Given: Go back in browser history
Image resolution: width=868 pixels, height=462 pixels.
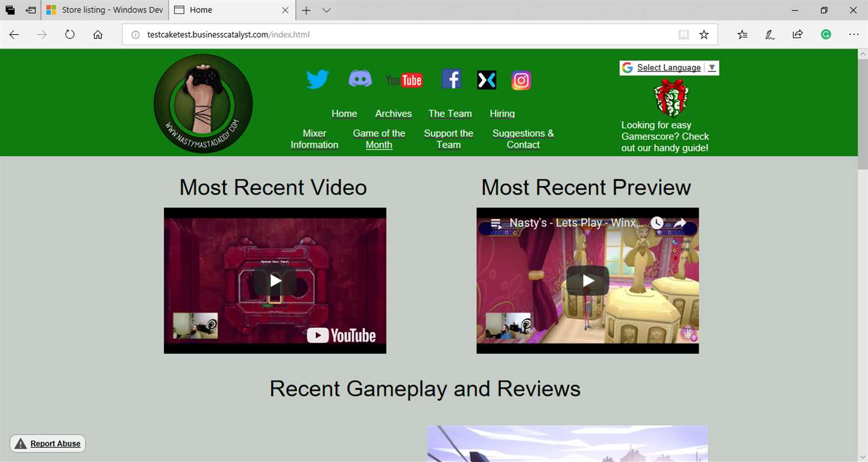Looking at the screenshot, I should coord(14,34).
